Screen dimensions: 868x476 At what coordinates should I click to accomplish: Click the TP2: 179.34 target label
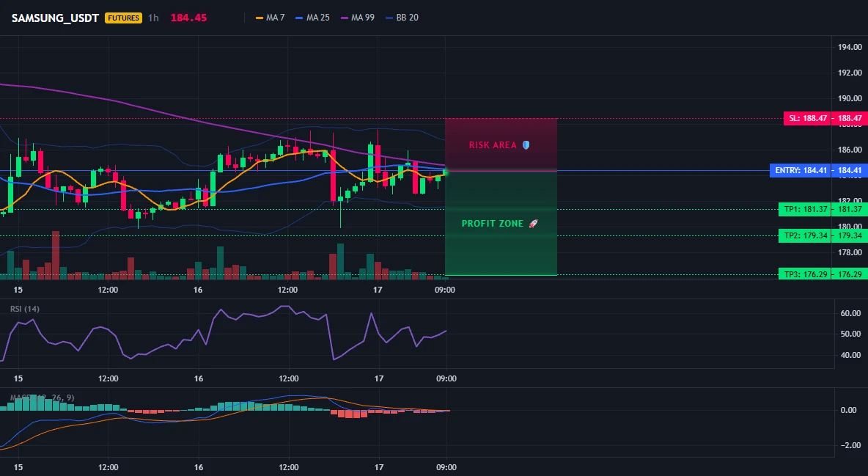point(805,235)
